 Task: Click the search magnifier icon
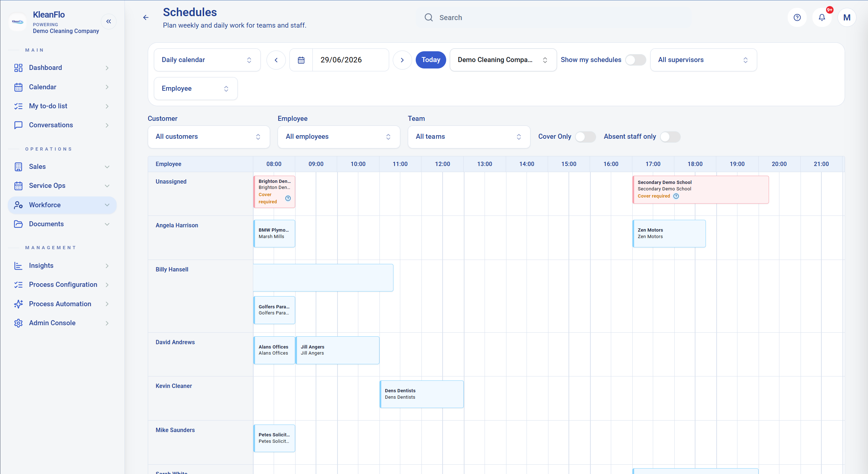click(429, 18)
